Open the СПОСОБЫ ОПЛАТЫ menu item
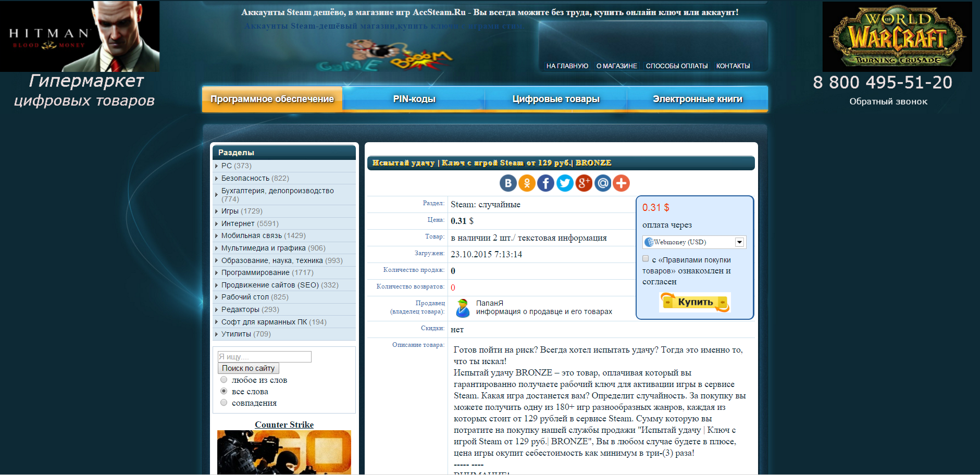Viewport: 980px width, 475px height. [677, 66]
